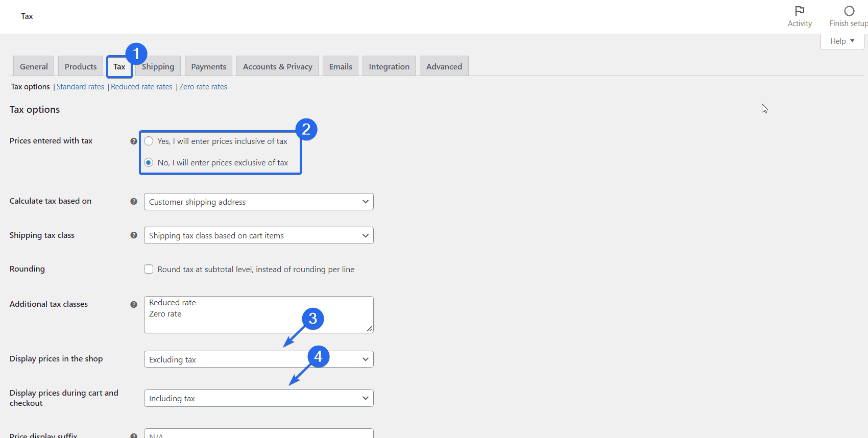Image resolution: width=868 pixels, height=438 pixels.
Task: Click the Price display suffix input field
Action: click(x=258, y=433)
